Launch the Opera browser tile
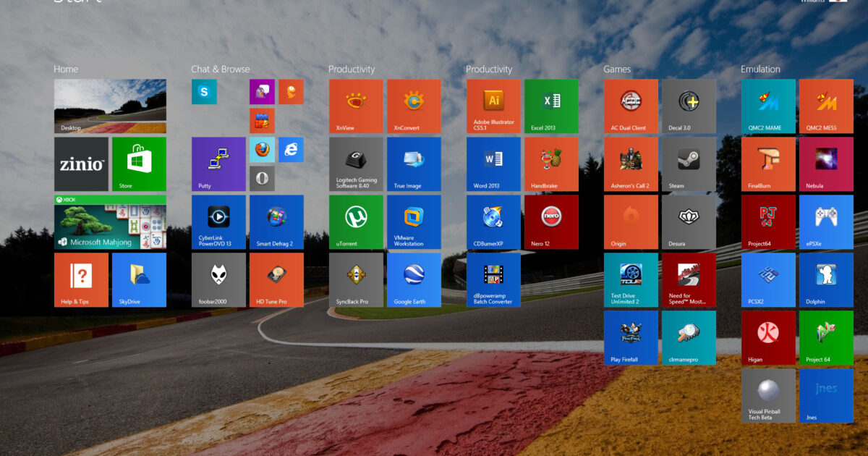868x456 pixels. pyautogui.click(x=262, y=179)
